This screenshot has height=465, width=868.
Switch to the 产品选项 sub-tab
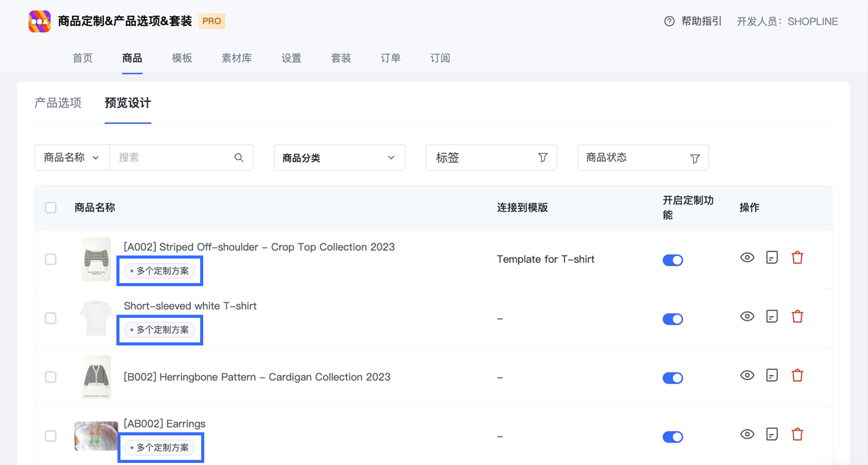58,103
